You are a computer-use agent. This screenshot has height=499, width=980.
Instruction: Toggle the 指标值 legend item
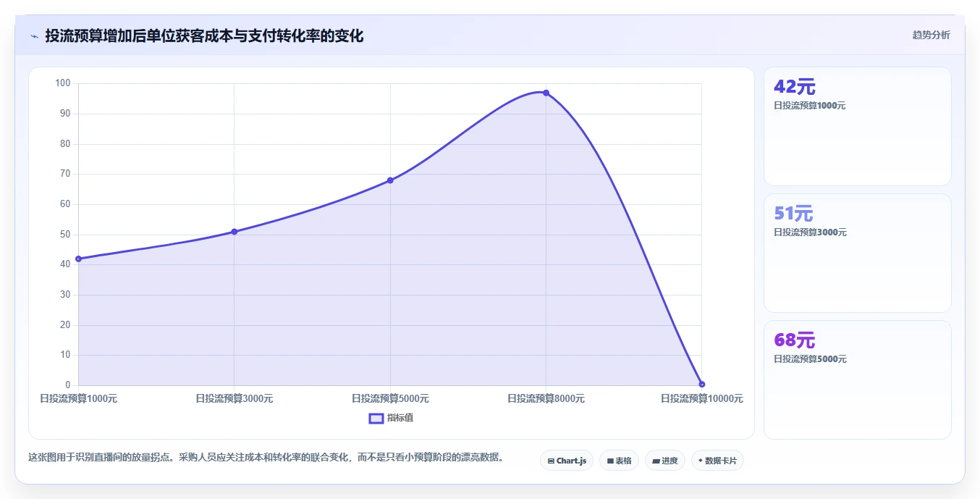(x=391, y=418)
